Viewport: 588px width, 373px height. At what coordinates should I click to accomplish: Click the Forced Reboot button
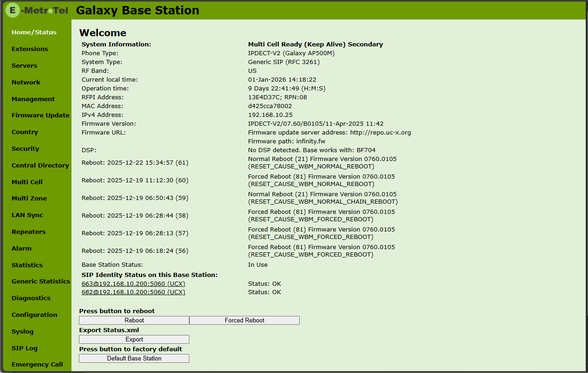[x=245, y=321]
